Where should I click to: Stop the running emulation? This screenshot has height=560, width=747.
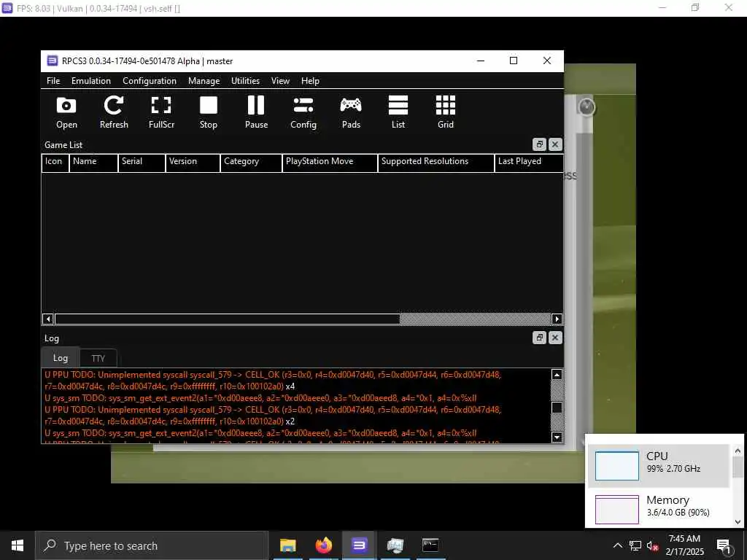pyautogui.click(x=208, y=113)
